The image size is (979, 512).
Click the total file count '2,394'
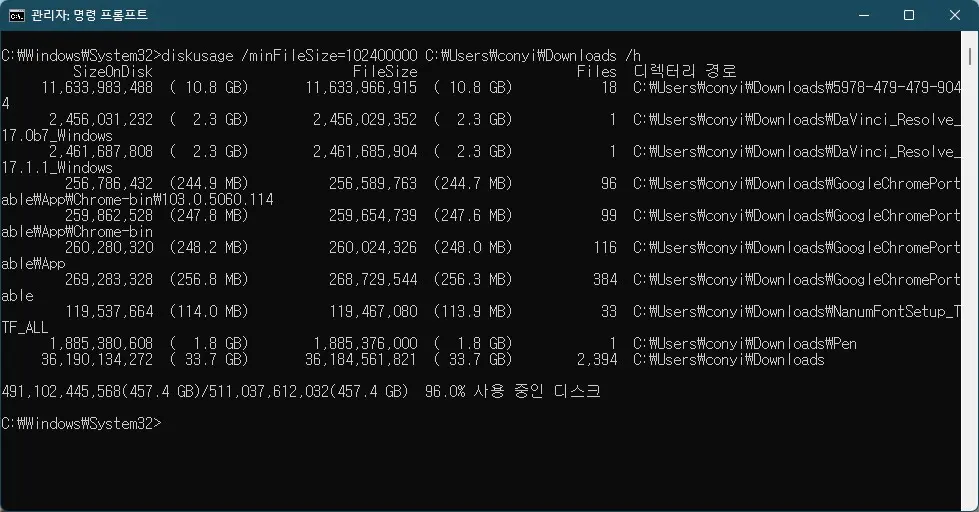point(597,360)
